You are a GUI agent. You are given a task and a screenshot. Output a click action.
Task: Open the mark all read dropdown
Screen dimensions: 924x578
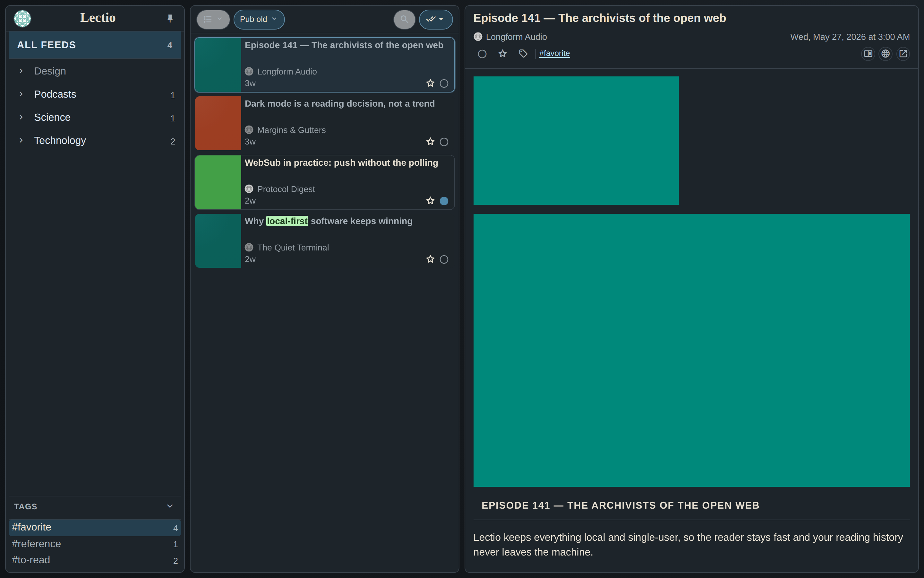(436, 19)
